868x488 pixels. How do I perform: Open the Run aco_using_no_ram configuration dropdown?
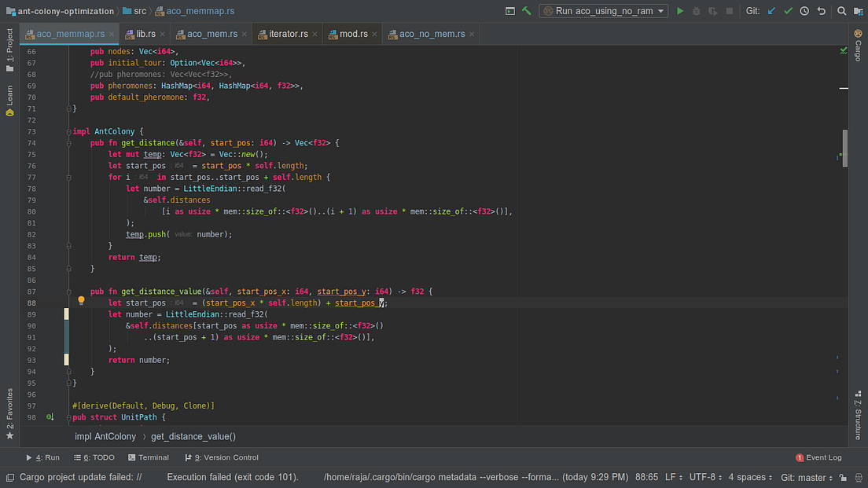[603, 11]
